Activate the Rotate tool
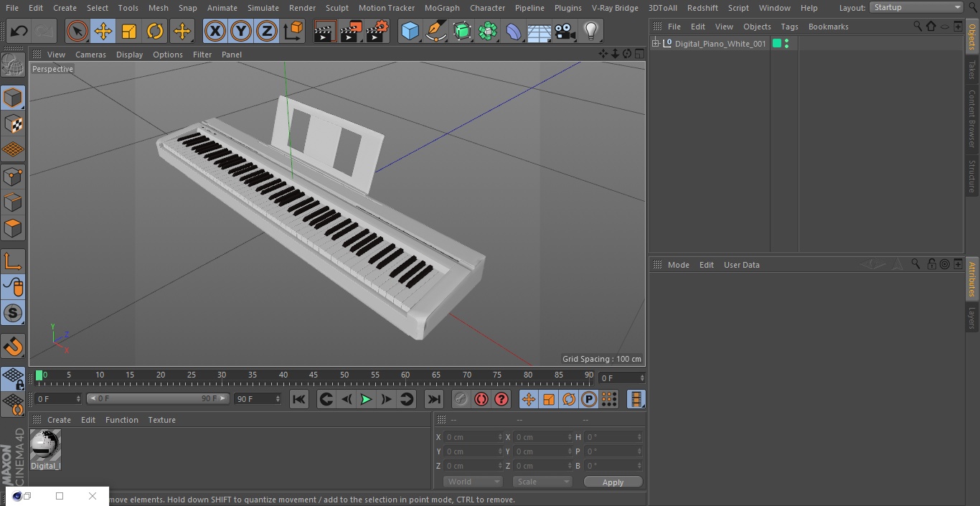 [x=155, y=32]
